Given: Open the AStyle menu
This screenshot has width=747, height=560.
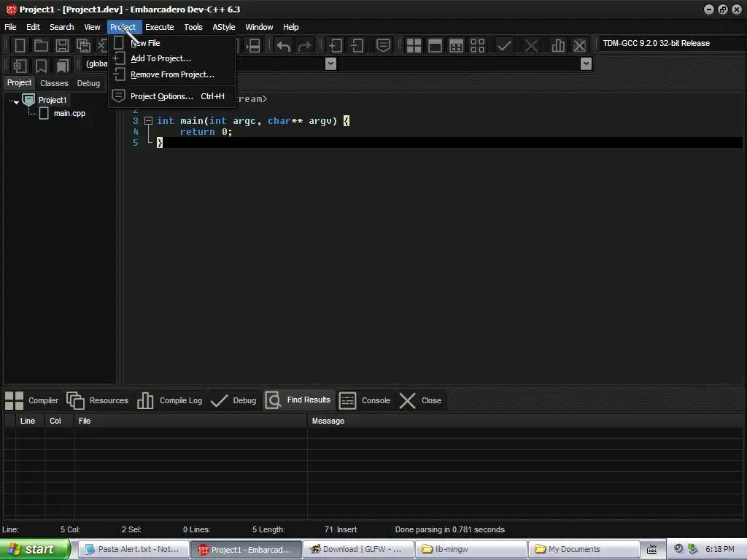Looking at the screenshot, I should click(223, 27).
